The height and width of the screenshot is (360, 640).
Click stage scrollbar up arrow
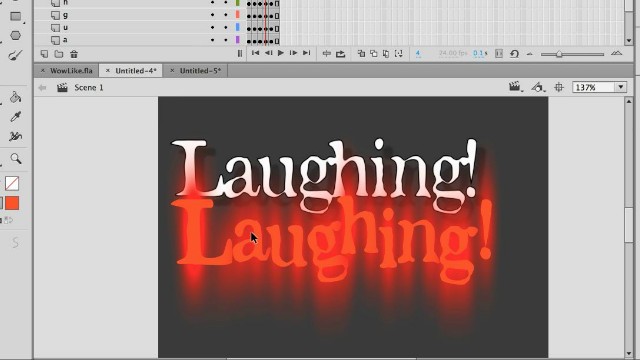tap(629, 101)
